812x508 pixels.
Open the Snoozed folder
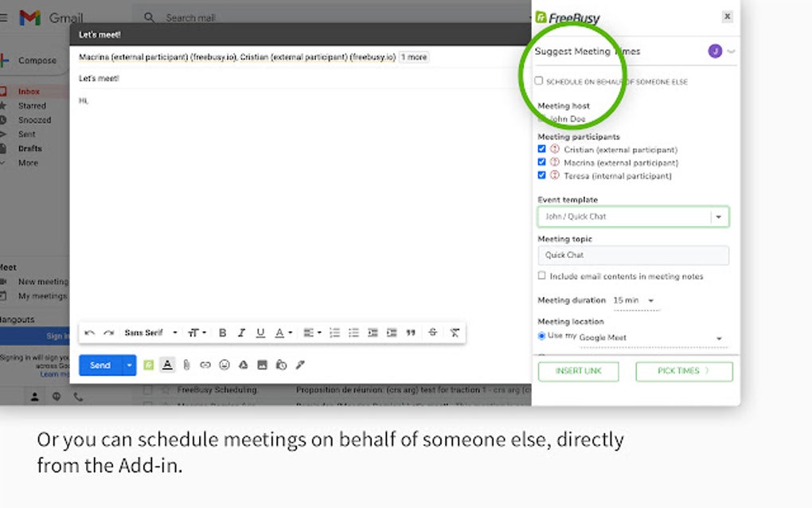coord(35,120)
